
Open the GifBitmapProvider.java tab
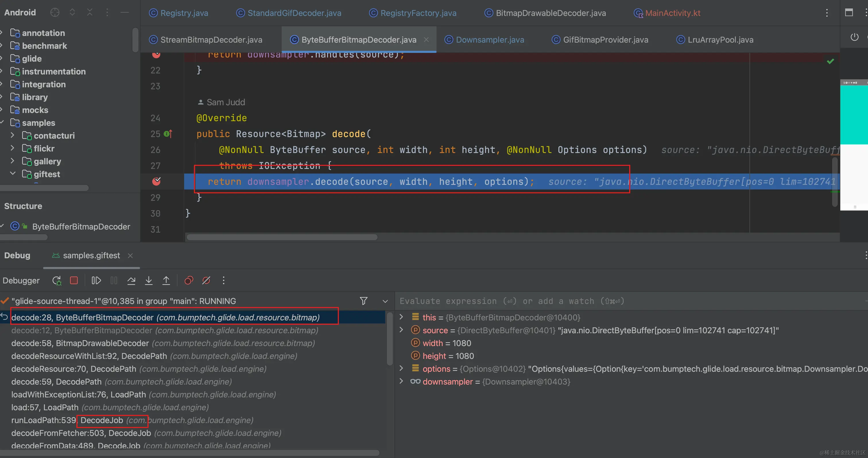tap(600, 39)
